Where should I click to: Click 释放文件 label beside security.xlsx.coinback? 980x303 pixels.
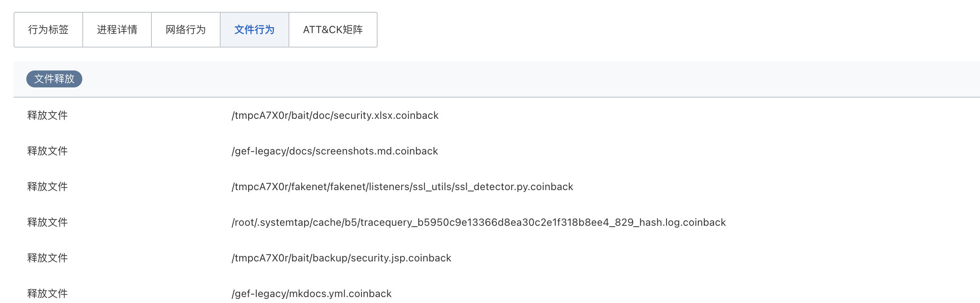(x=48, y=115)
